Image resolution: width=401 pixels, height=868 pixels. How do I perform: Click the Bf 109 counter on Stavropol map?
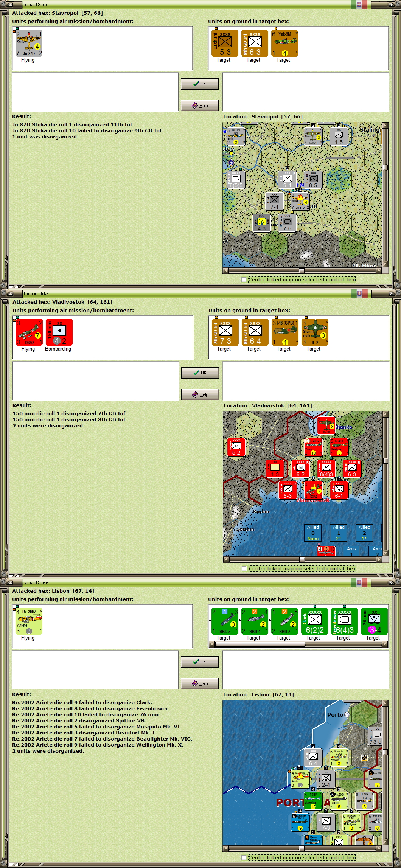point(236,137)
